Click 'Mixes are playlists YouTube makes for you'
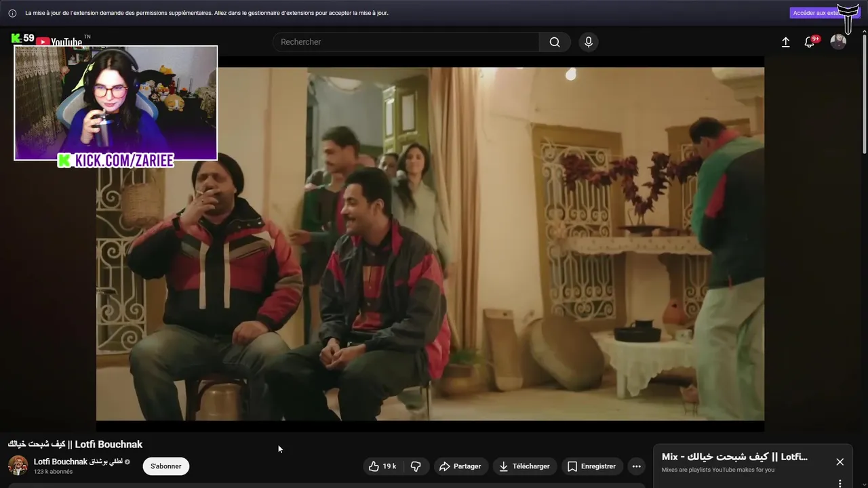The image size is (868, 488). click(718, 470)
